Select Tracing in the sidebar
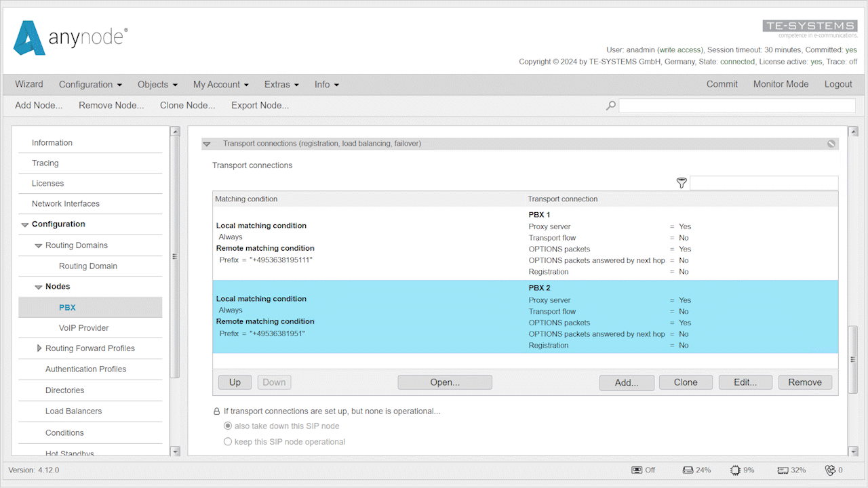The width and height of the screenshot is (868, 488). pyautogui.click(x=45, y=163)
